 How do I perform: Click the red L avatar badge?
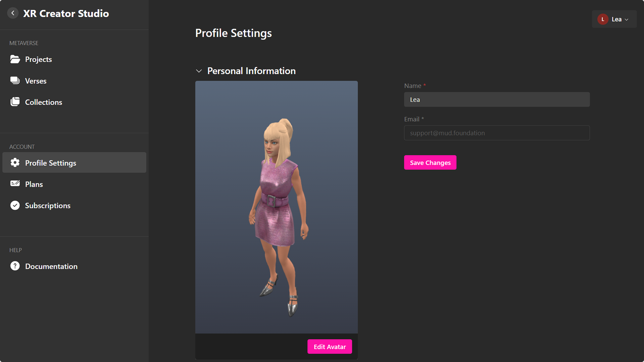coord(603,19)
